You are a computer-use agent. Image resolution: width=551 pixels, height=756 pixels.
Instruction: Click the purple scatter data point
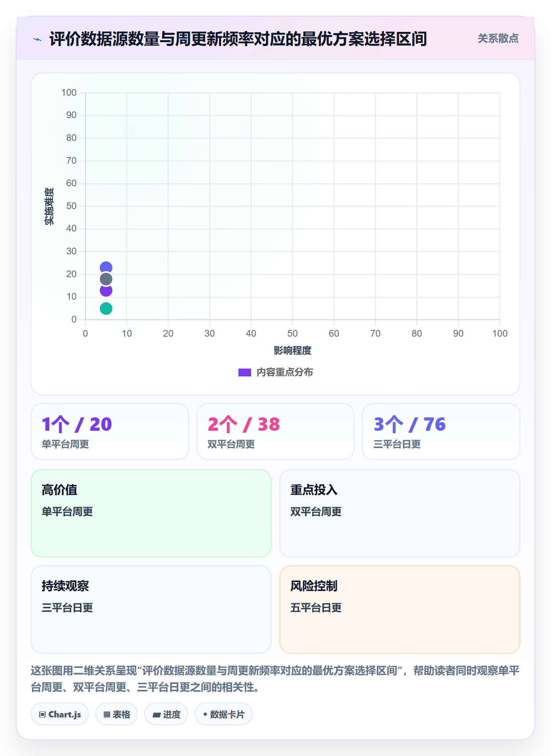106,291
